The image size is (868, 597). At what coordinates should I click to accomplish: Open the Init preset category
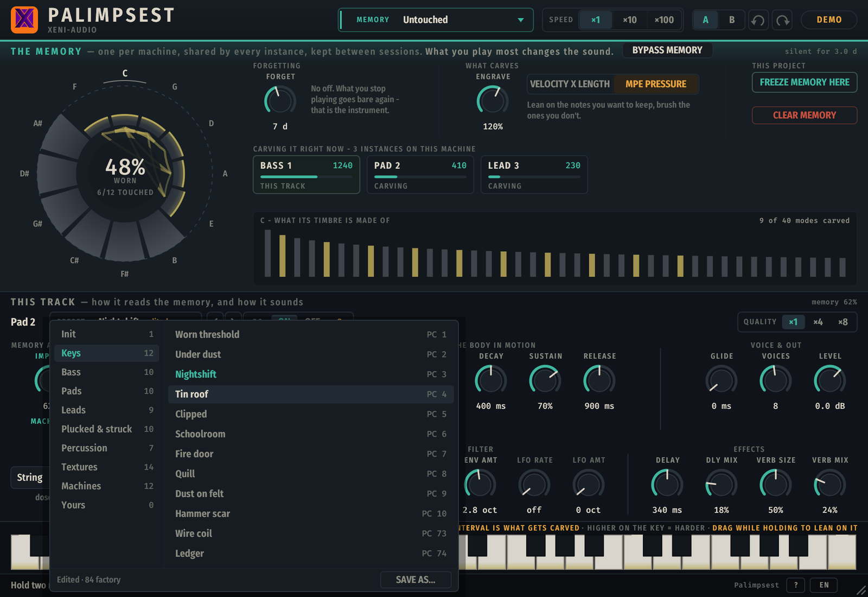coord(107,334)
